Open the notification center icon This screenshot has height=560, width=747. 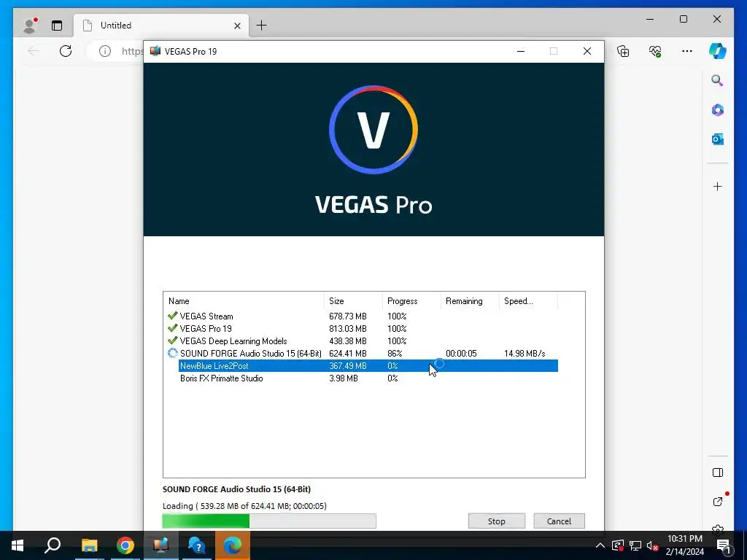click(723, 545)
